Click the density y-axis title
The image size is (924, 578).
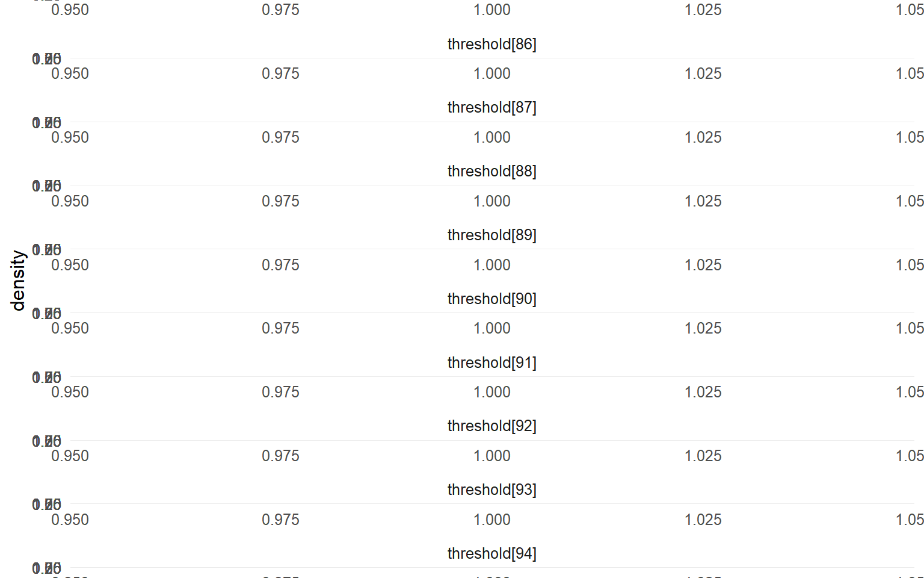pos(18,281)
